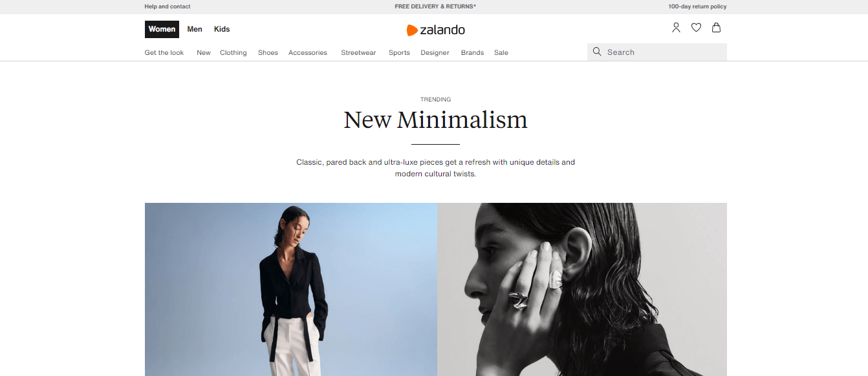Go to the Accessories category
Viewport: 868px width, 376px height.
click(308, 53)
